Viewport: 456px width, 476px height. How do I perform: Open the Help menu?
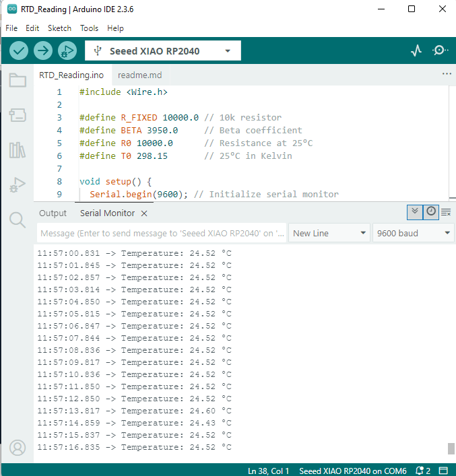115,28
